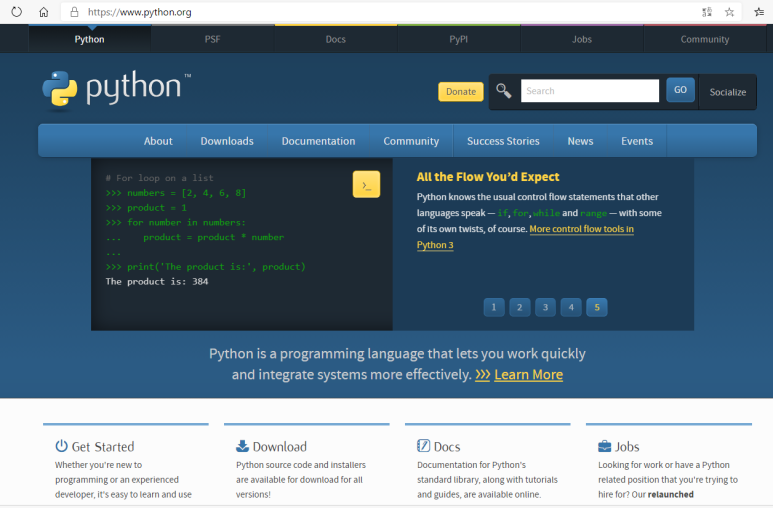Click the Get Started power icon

(x=61, y=446)
